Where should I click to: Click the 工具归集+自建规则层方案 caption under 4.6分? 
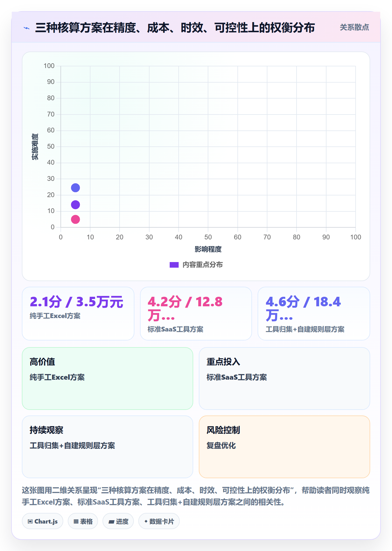click(x=305, y=329)
